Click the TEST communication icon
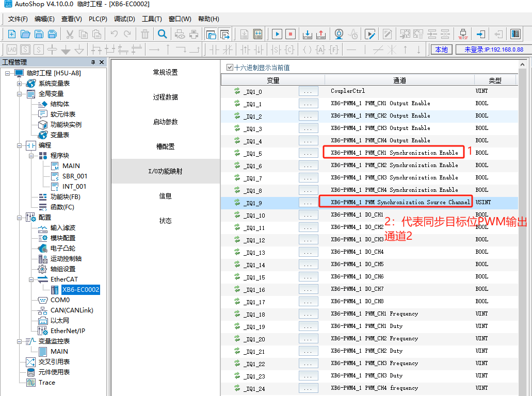 tap(463, 34)
